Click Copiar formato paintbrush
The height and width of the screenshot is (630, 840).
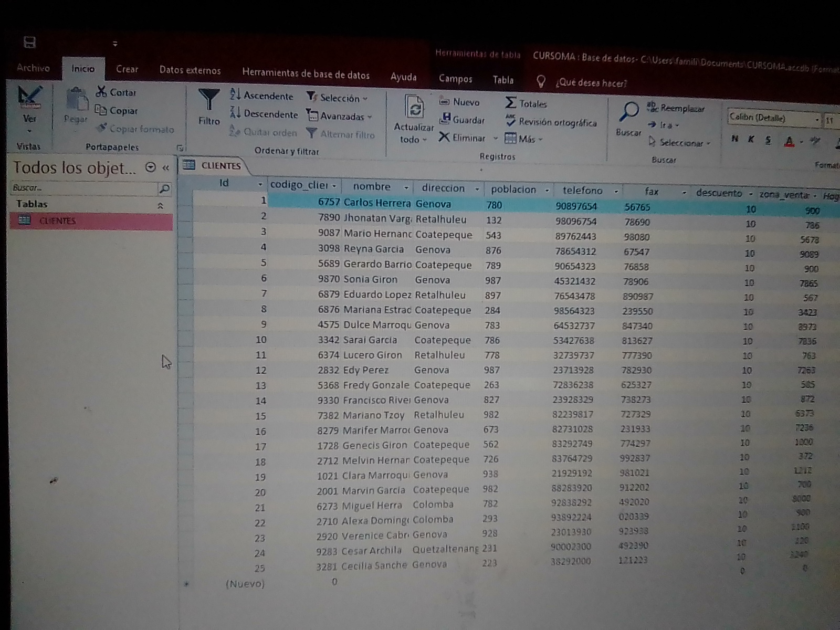click(135, 129)
